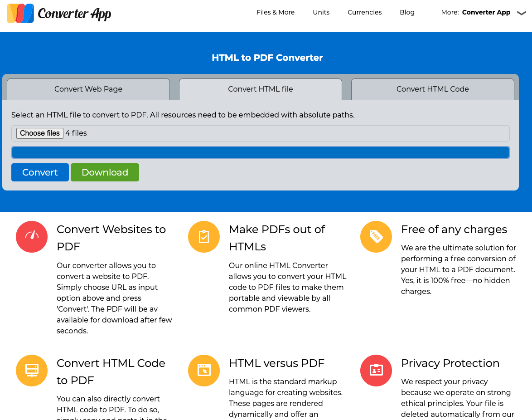Click the checklist icon beside Make PDFs out of HTMLs
Screen dimensions: 532x420
click(x=203, y=237)
